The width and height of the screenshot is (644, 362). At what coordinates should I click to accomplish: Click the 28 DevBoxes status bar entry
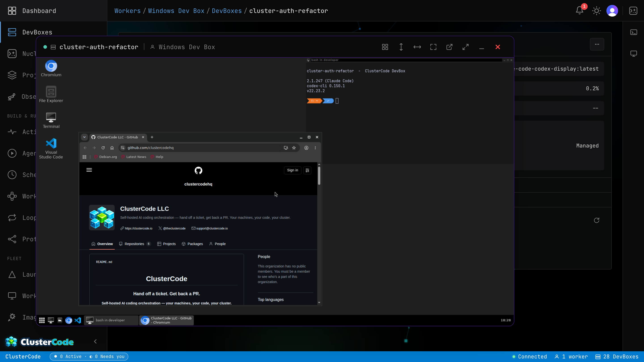coord(617,357)
